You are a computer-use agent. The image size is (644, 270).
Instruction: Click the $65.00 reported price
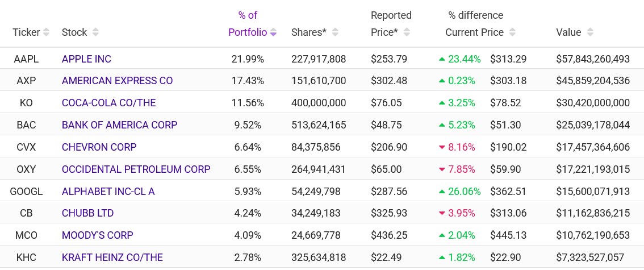[386, 169]
